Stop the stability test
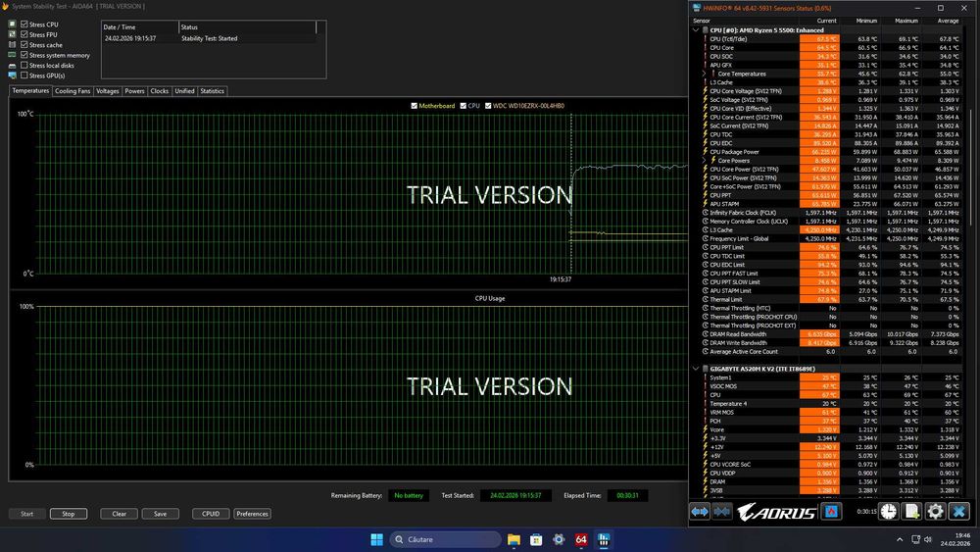The width and height of the screenshot is (980, 552). coord(69,514)
